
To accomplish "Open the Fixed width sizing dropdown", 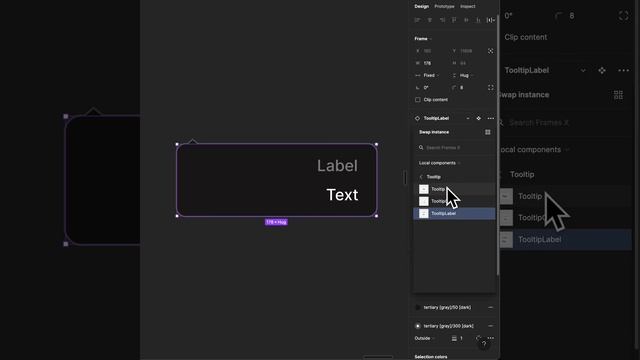I will [431, 76].
